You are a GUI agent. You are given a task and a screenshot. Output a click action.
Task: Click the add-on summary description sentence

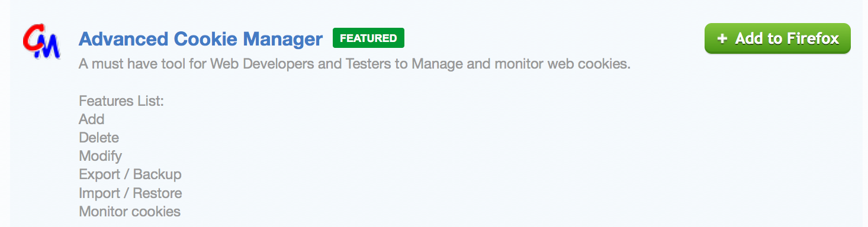(355, 64)
